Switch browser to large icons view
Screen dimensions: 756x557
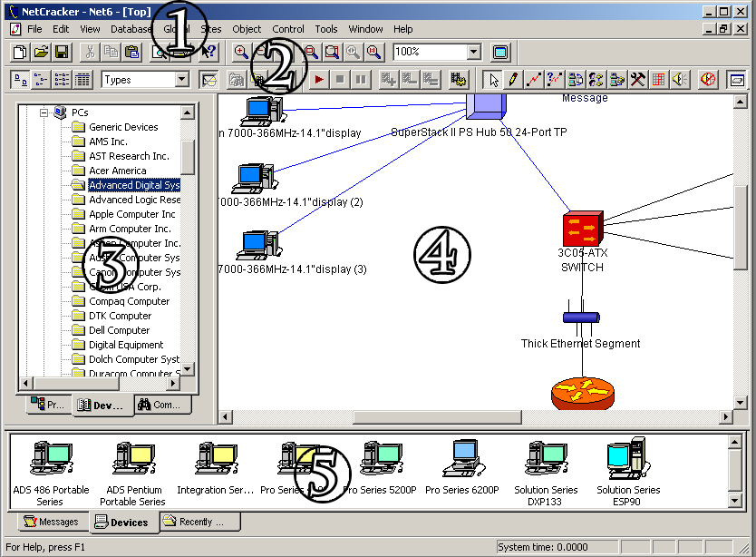[x=20, y=79]
